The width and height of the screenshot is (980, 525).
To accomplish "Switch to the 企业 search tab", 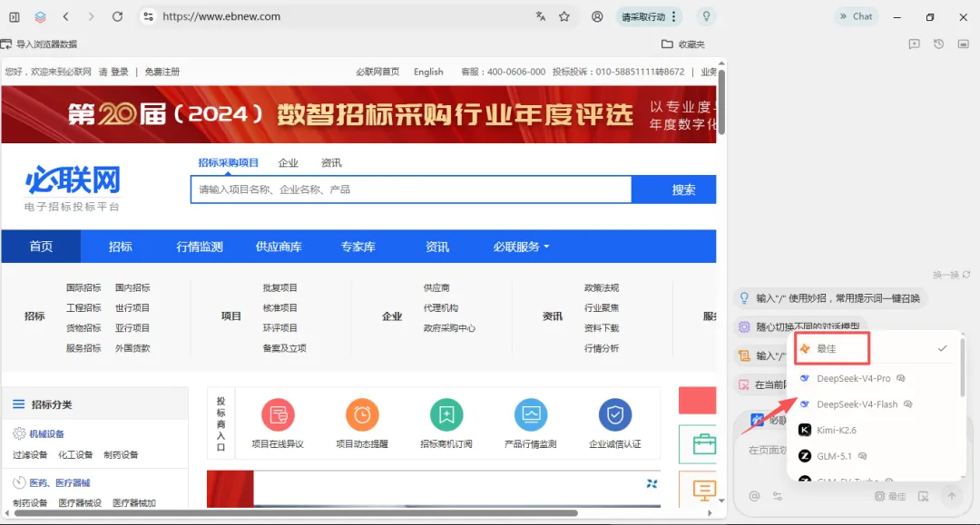I will [289, 163].
